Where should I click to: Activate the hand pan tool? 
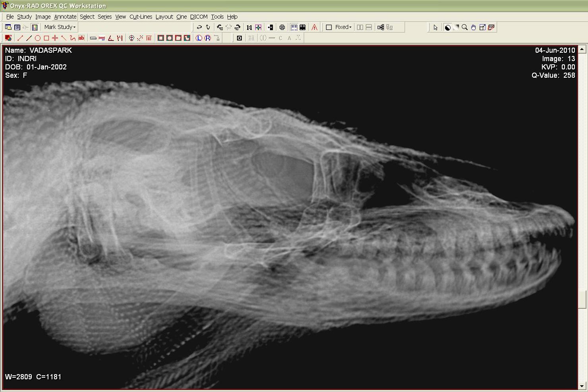tap(473, 27)
